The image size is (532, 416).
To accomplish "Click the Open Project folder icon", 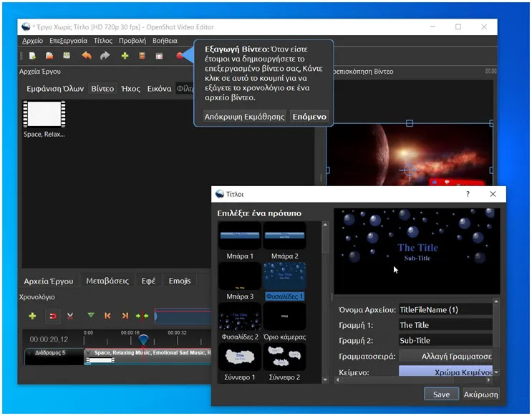I will coord(49,56).
